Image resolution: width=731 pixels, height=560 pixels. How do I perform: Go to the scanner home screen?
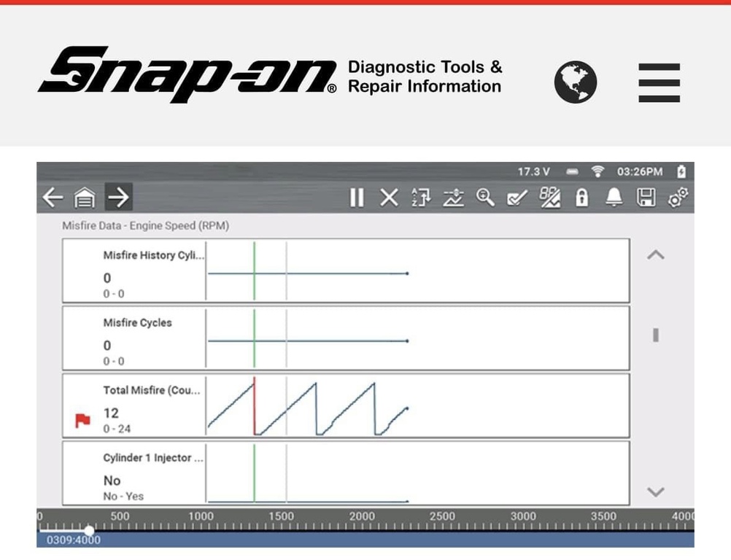[85, 198]
